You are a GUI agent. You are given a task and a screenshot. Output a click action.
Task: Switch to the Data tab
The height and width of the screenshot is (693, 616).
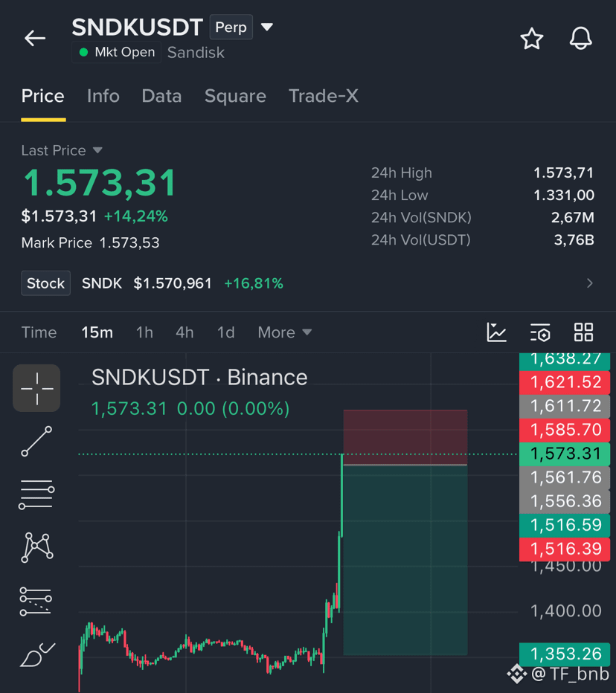coord(161,96)
